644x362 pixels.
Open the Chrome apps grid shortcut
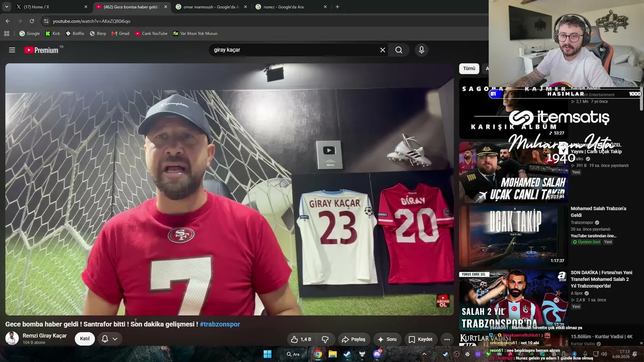(7, 34)
